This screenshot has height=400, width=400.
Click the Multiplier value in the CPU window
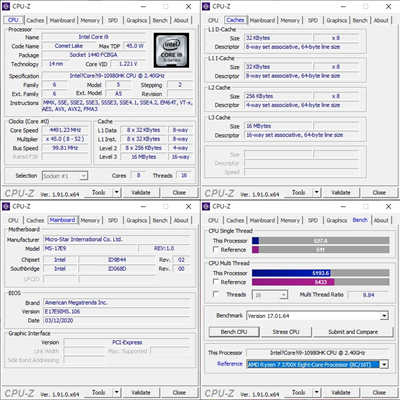pyautogui.click(x=65, y=139)
